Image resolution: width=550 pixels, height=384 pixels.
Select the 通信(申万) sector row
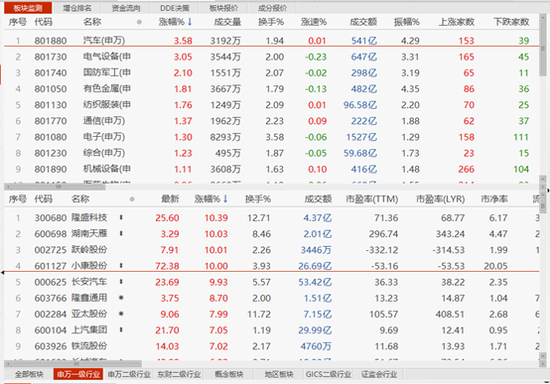(x=271, y=121)
